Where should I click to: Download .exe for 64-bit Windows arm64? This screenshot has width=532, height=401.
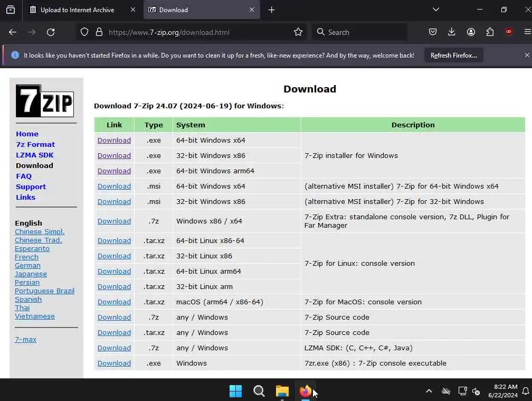pos(114,171)
